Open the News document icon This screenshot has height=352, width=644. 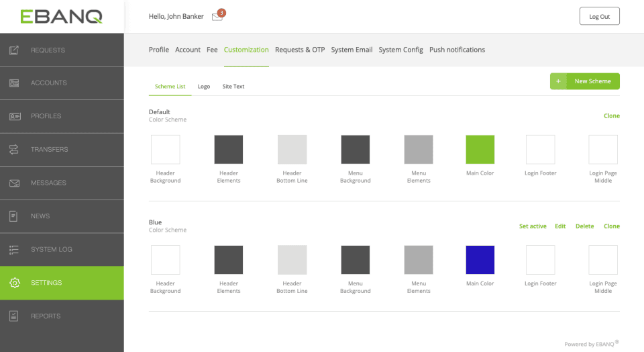(14, 216)
